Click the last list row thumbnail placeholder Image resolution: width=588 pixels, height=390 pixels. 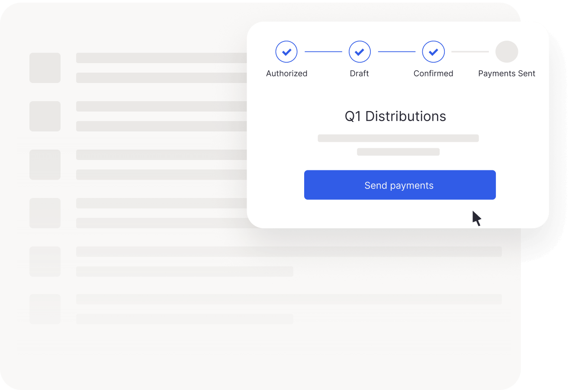pos(45,309)
